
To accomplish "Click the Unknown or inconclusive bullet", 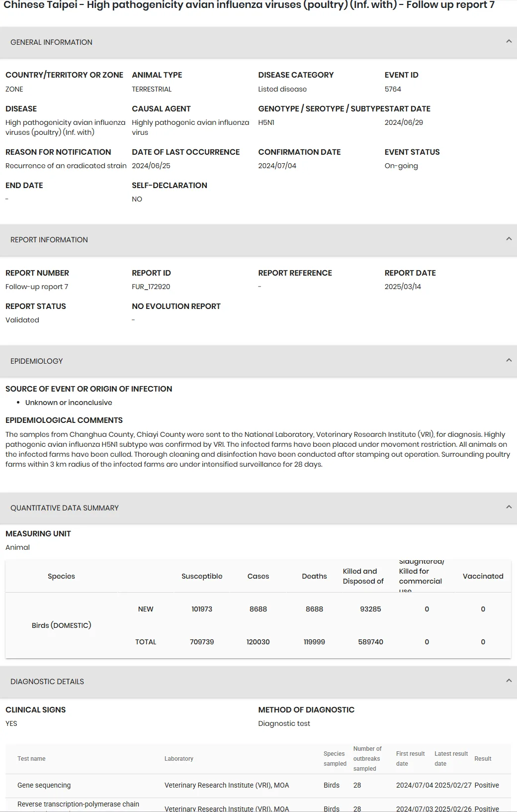I will 69,403.
